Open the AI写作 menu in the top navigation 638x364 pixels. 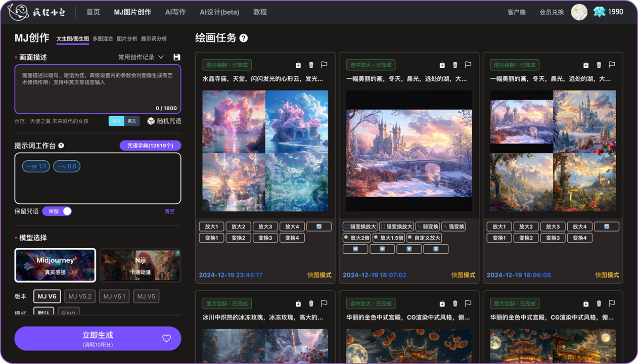(175, 12)
